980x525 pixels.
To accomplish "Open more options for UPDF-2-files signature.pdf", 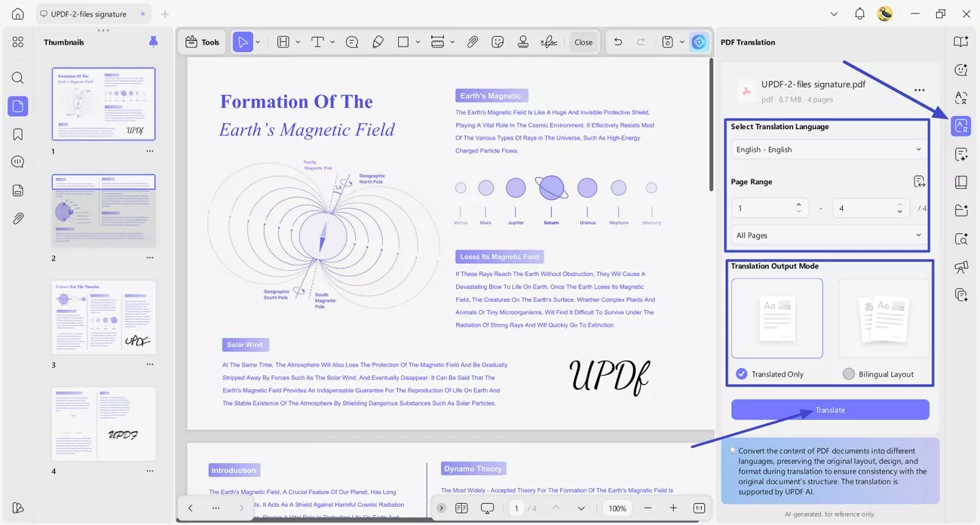I will coord(920,91).
